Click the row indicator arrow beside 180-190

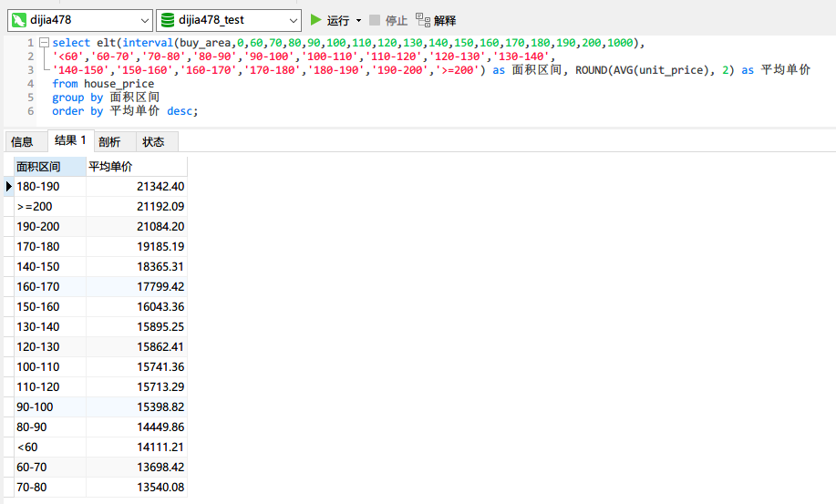click(x=9, y=187)
